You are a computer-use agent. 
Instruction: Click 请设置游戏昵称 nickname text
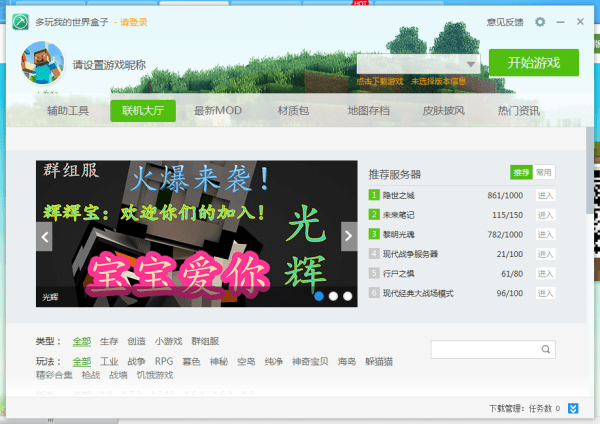pyautogui.click(x=109, y=65)
